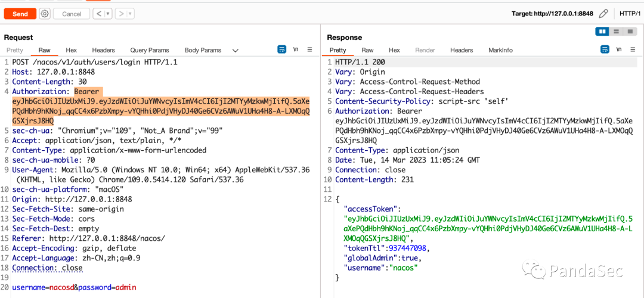Screen dimensions: 644x298
Task: Open Response panel hamburger menu
Action: (633, 49)
